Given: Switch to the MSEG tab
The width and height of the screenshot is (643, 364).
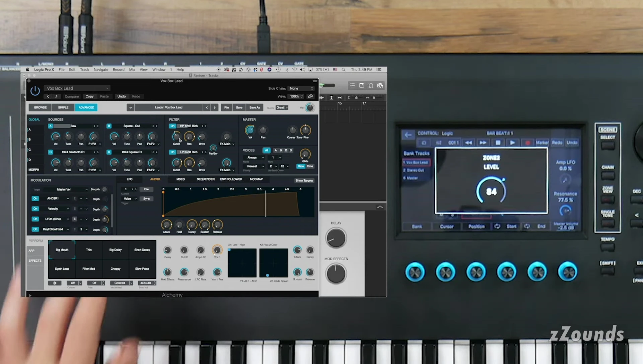Looking at the screenshot, I should (181, 179).
